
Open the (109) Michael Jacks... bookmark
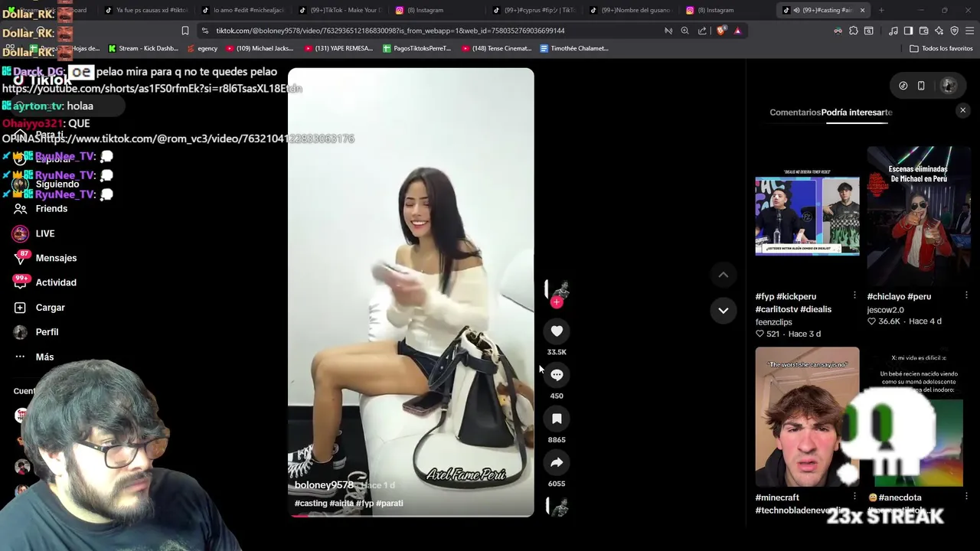[260, 48]
